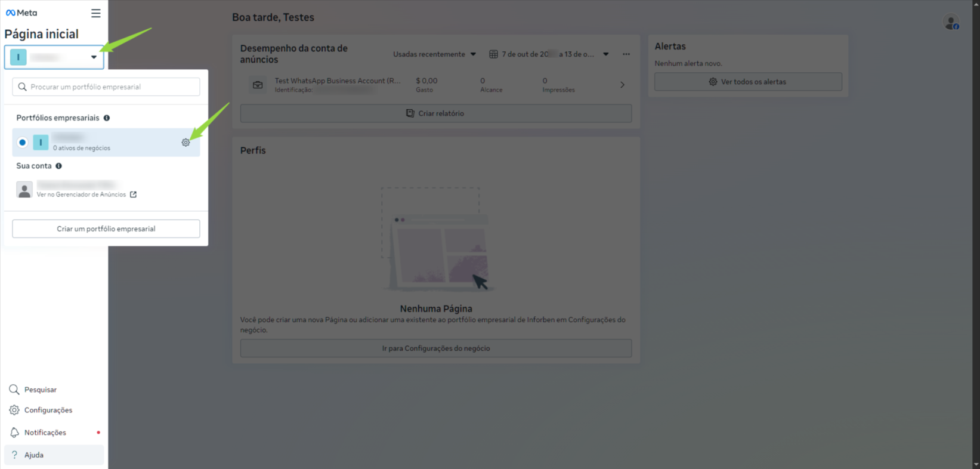The height and width of the screenshot is (469, 980).
Task: Click info icon next to Sua conta
Action: coord(58,166)
